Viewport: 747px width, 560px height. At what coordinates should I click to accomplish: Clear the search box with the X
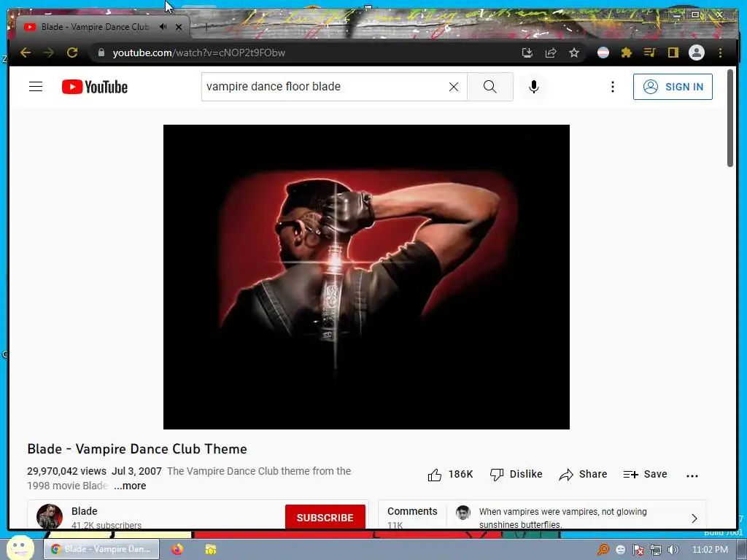coord(454,87)
